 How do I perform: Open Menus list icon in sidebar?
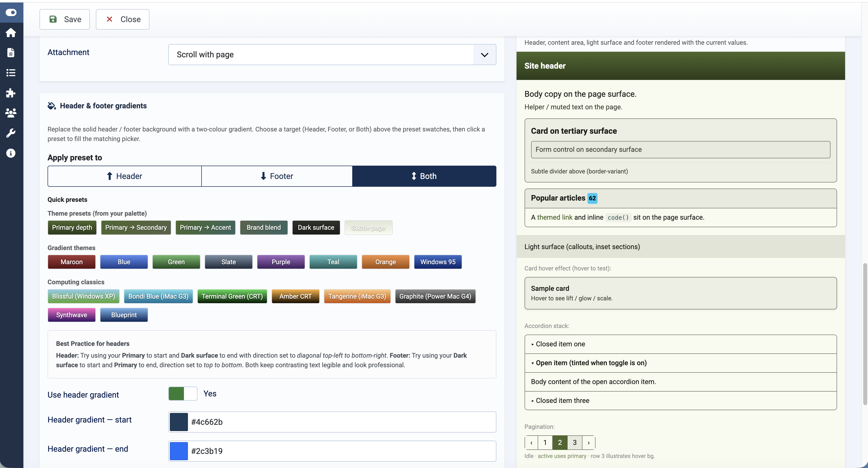(x=11, y=73)
